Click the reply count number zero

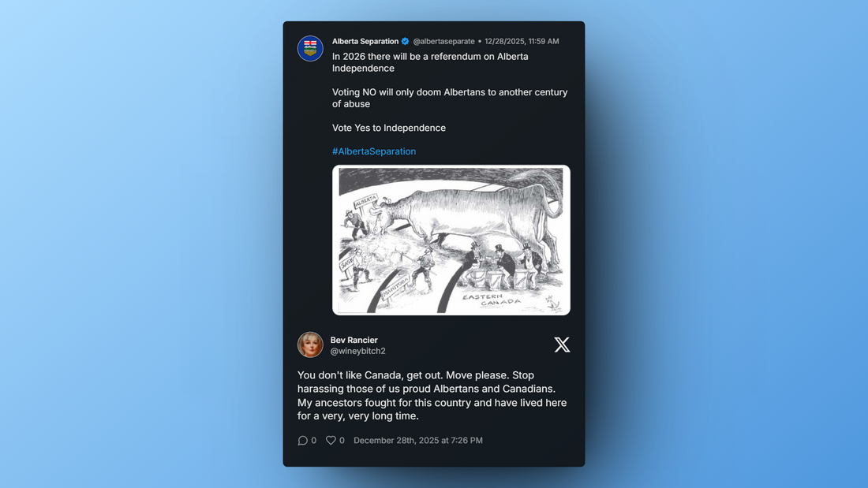point(313,441)
